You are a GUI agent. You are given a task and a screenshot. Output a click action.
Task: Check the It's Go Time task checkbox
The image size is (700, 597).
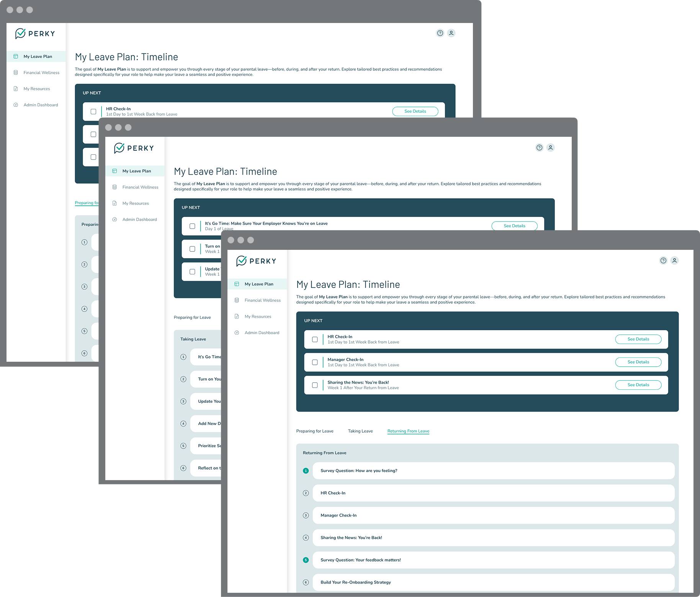[x=192, y=226]
